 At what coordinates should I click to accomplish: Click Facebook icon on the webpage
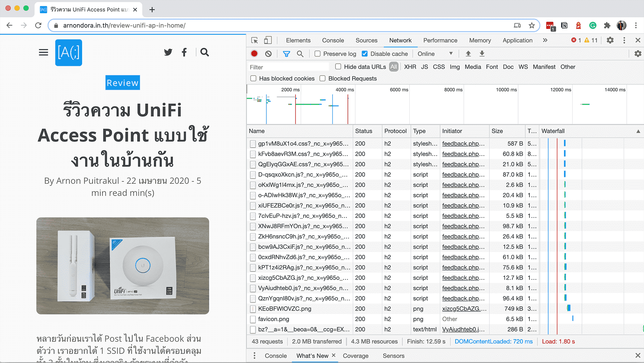click(184, 52)
